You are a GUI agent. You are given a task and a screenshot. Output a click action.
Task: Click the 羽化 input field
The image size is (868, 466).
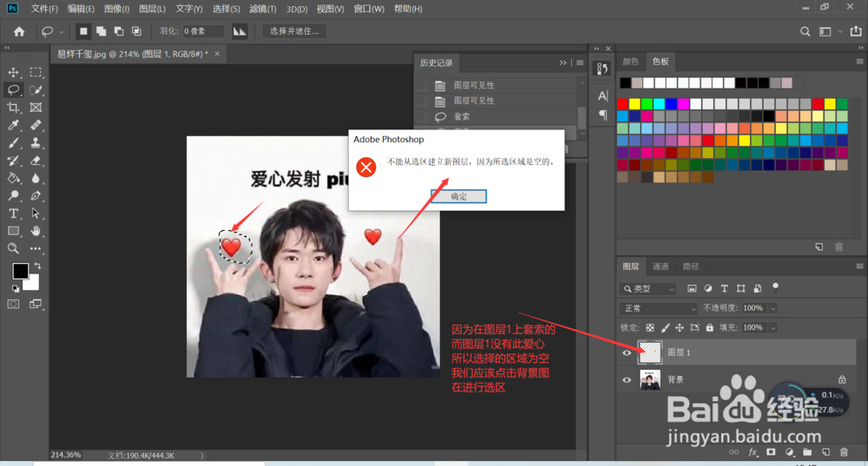tap(203, 31)
